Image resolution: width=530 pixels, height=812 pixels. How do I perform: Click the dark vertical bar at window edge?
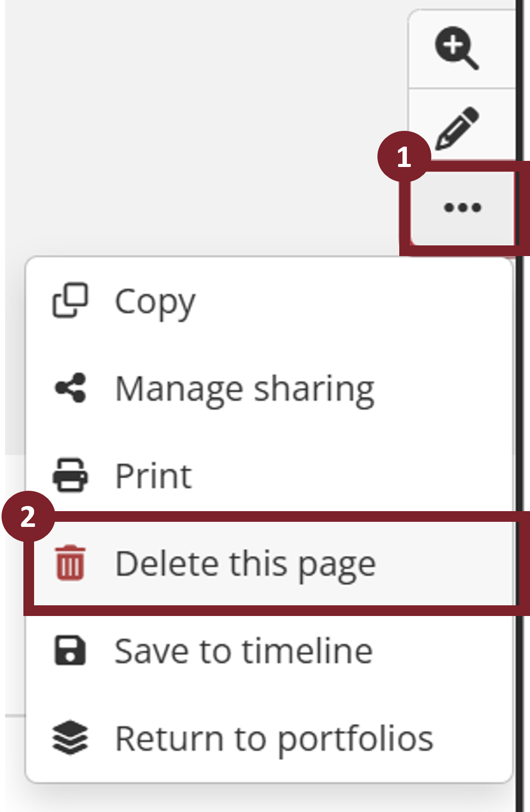520,76
